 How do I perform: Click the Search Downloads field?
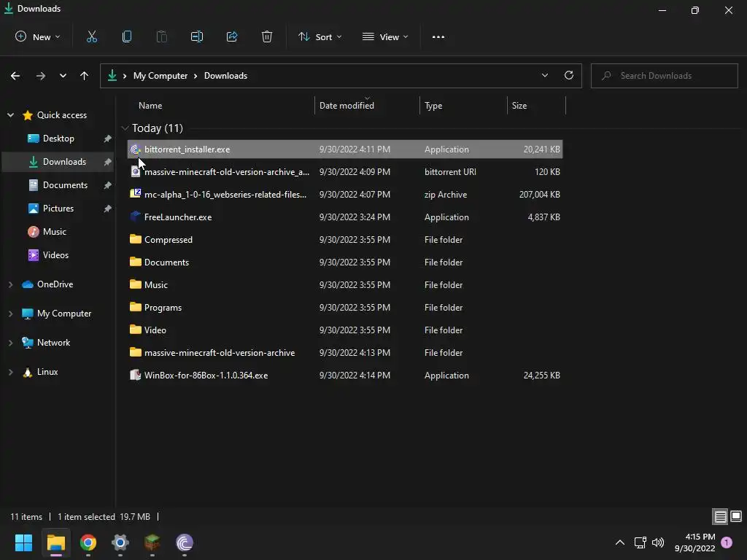click(664, 76)
